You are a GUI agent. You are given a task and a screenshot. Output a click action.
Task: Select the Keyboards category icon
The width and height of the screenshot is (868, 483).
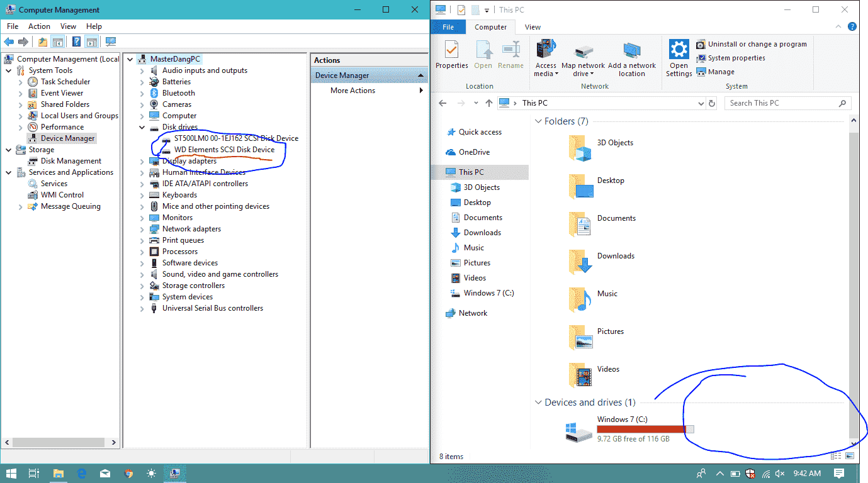click(x=154, y=195)
